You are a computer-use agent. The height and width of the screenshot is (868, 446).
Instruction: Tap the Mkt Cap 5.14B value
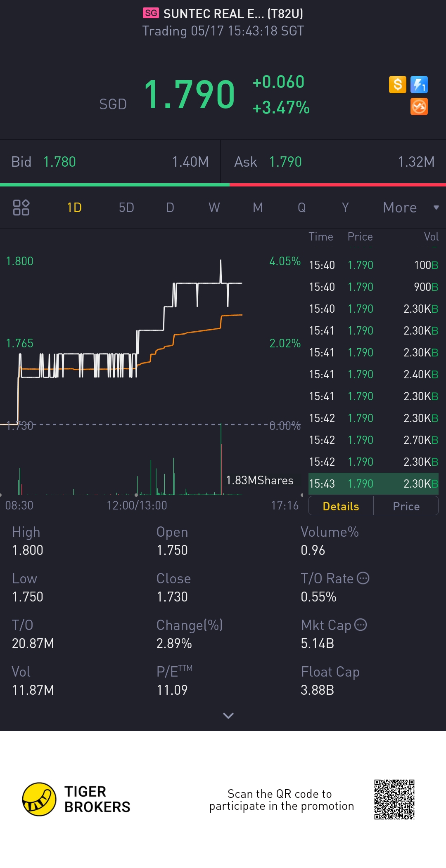[x=317, y=643]
